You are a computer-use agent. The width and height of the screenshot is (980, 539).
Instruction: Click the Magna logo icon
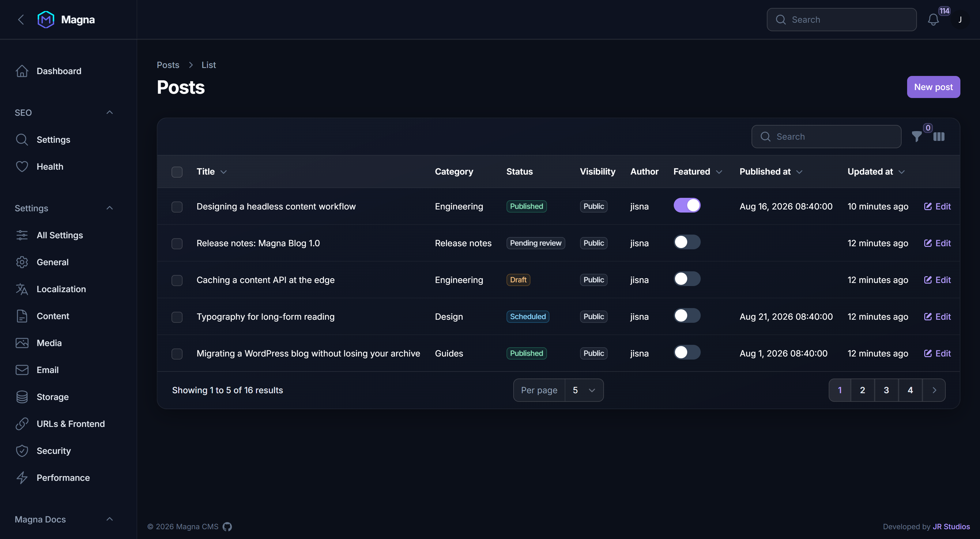click(46, 19)
